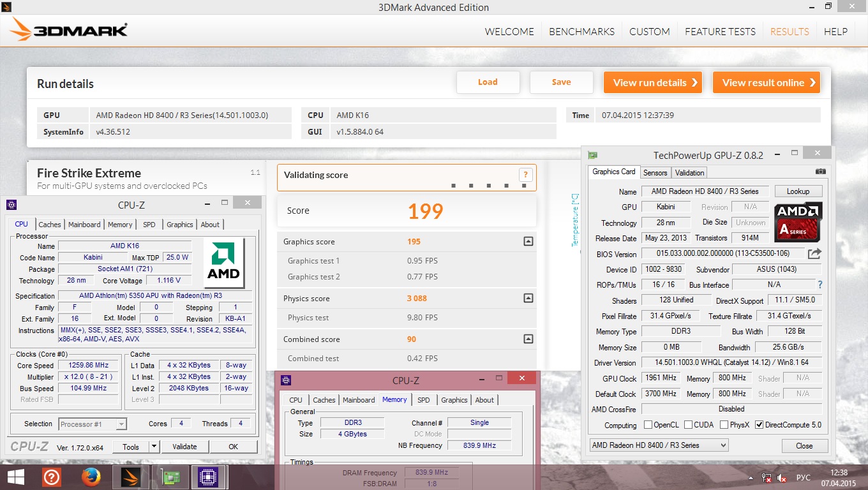Open the BENCHMARKS tab in 3DMark

(x=581, y=31)
